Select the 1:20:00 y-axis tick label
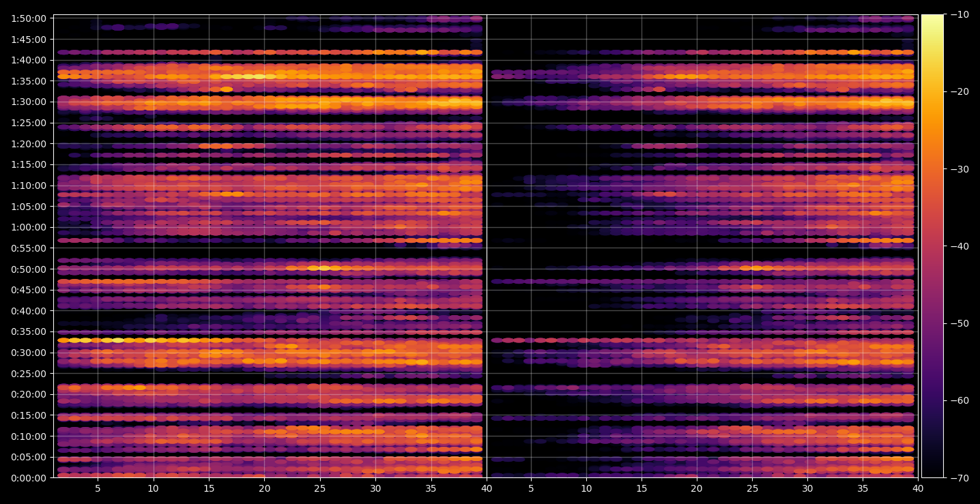 [x=29, y=144]
